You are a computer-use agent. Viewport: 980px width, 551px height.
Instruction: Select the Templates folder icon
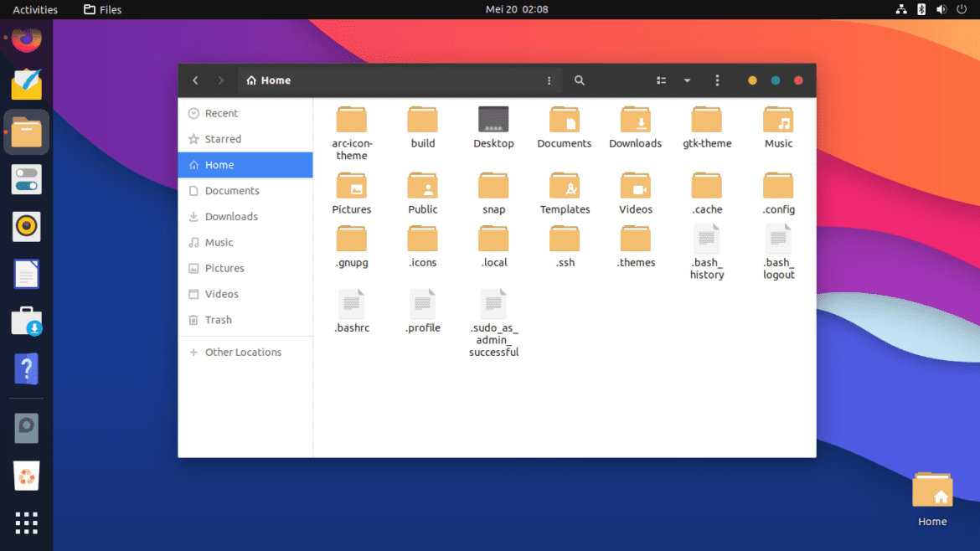coord(565,186)
